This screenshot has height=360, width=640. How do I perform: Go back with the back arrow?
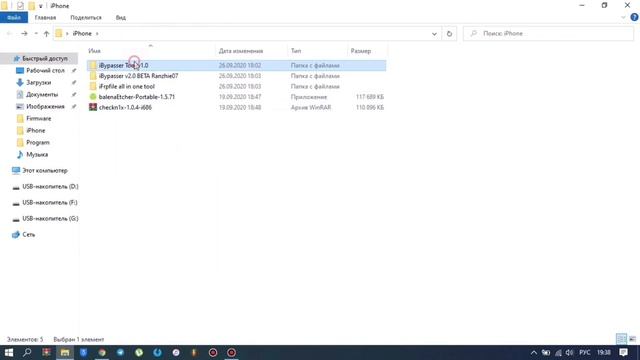9,33
